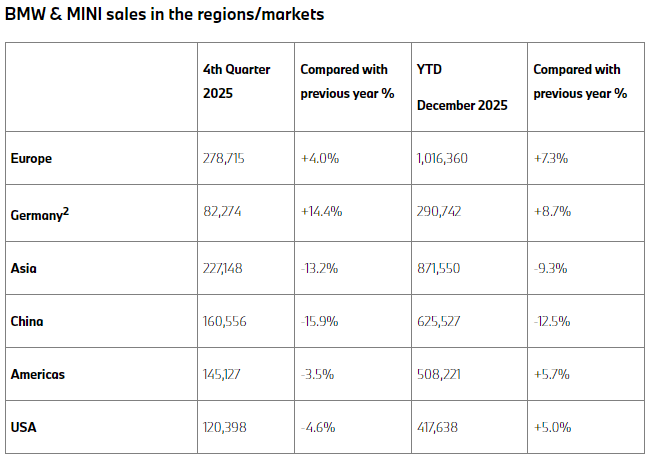Viewport: 650px width, 457px height.
Task: Click Europe's 4th quarter value 278,715
Action: coord(224,158)
